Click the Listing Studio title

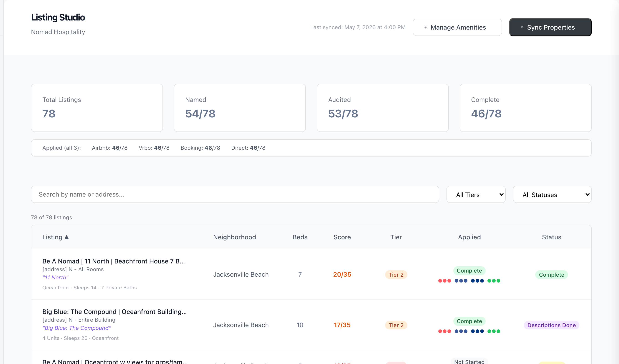click(x=58, y=18)
